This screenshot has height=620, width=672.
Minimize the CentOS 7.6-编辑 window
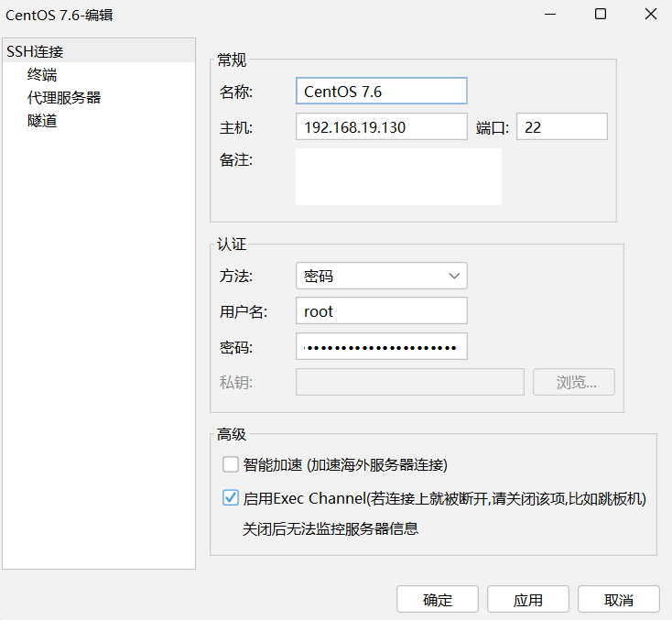tap(550, 14)
